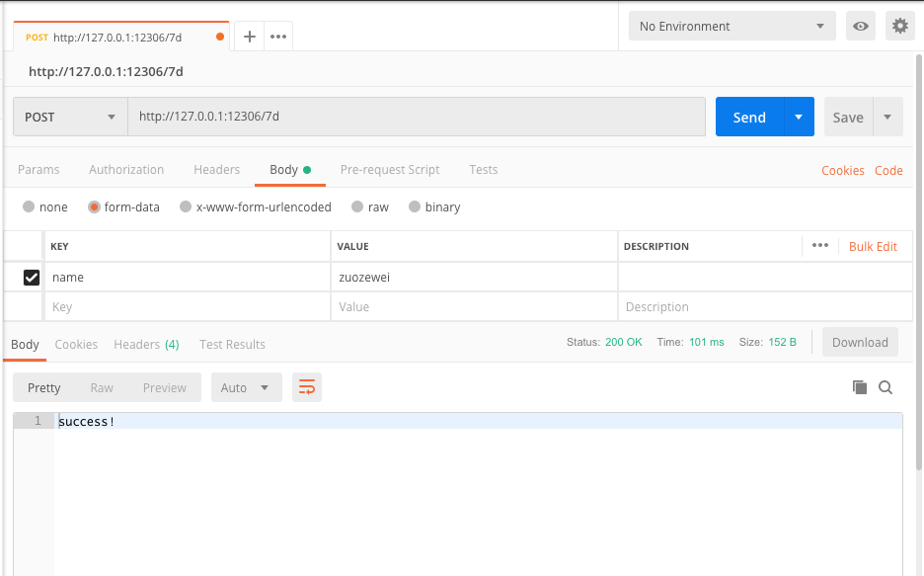Viewport: 924px width, 576px height.
Task: Click the vertical scrollbar on right edge
Action: (919, 263)
